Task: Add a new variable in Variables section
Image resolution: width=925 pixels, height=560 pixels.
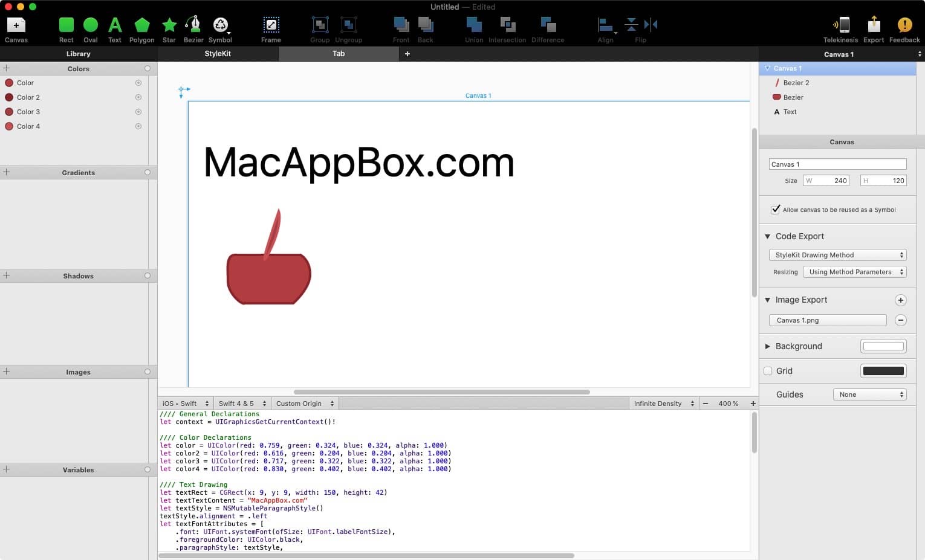Action: pos(7,469)
